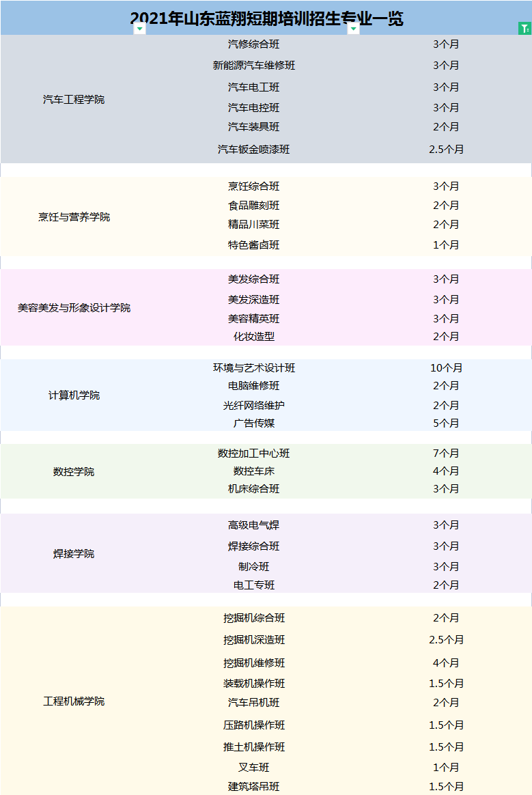Select the 叉车班 course cell

pos(254,768)
